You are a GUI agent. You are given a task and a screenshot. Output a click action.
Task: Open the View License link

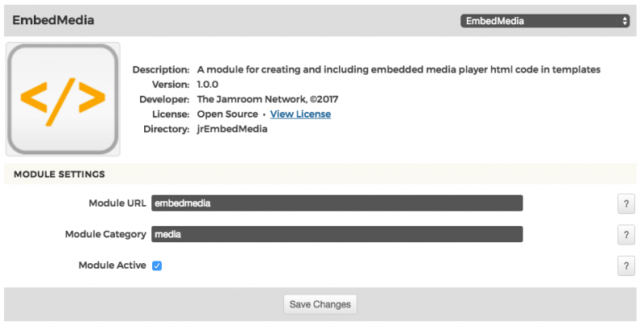pos(300,114)
